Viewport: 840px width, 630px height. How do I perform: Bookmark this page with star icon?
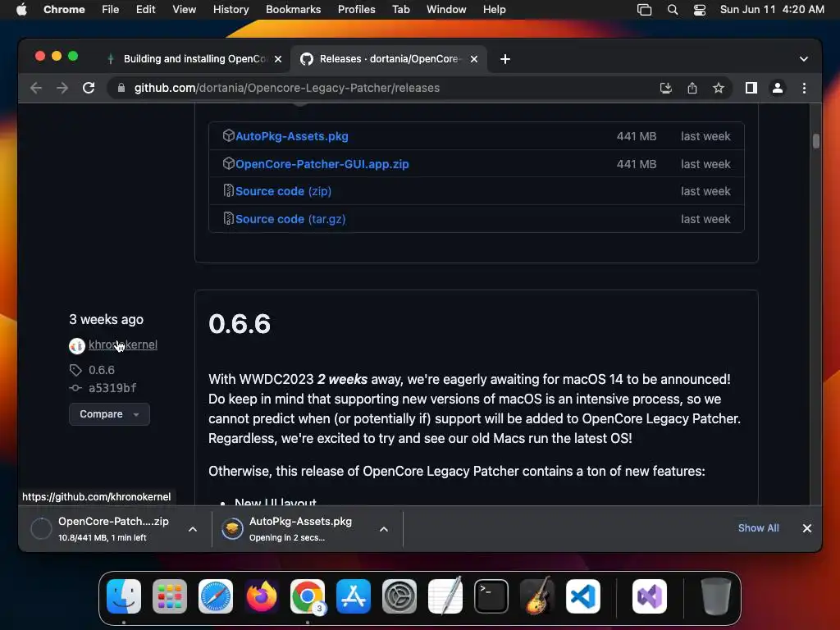tap(719, 88)
